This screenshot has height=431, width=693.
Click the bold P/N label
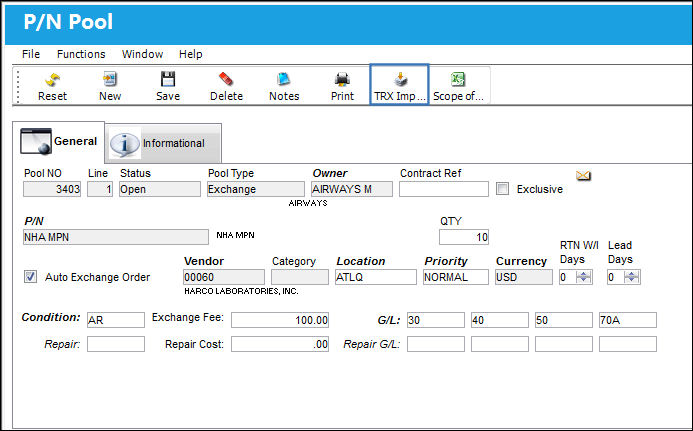(34, 221)
